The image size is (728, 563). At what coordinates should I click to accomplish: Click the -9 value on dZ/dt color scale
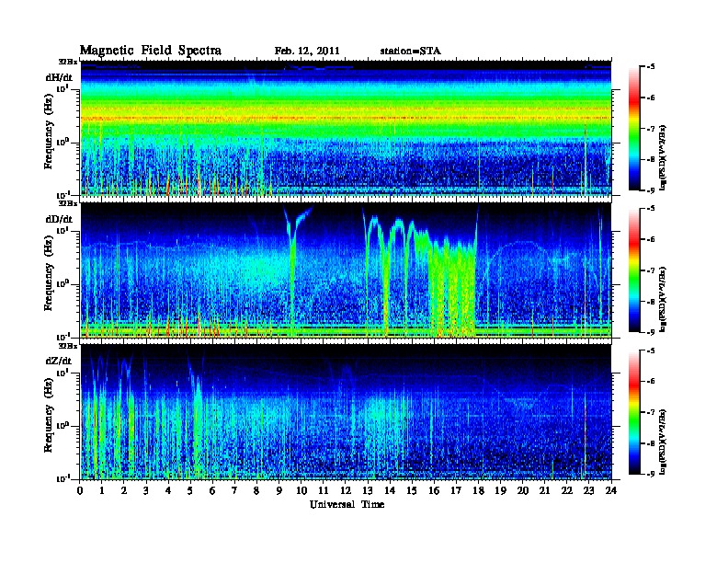651,475
